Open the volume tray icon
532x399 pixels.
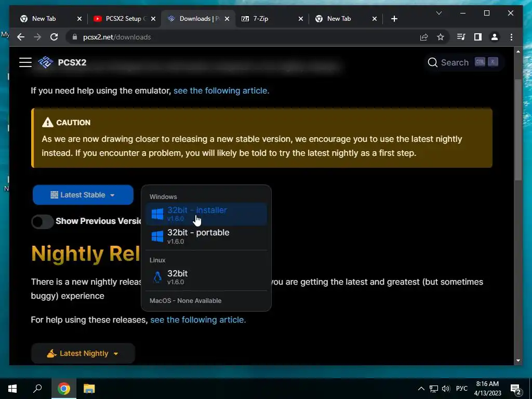pyautogui.click(x=446, y=389)
